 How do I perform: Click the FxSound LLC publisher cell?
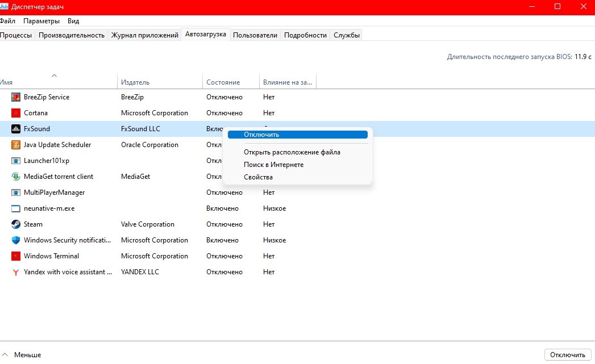pos(140,129)
